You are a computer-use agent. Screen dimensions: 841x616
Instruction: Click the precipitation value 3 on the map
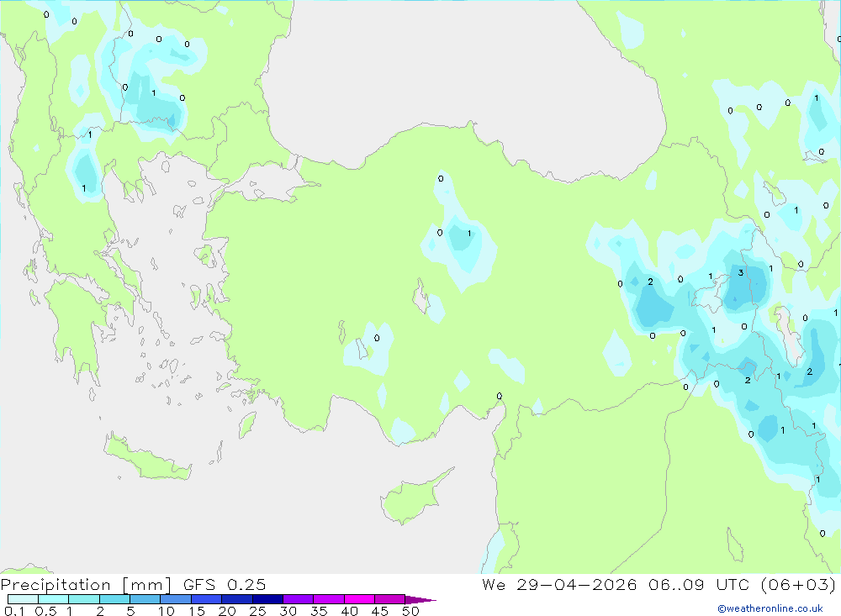coord(741,272)
